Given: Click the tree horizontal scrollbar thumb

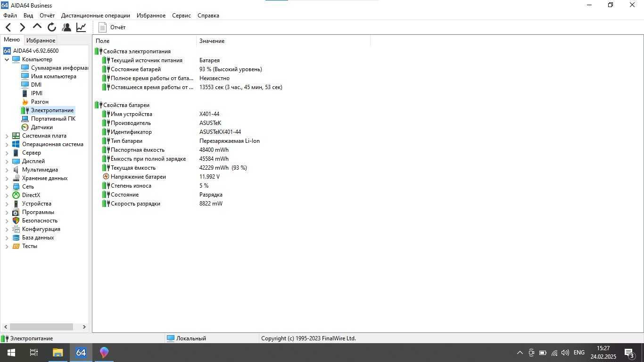Looking at the screenshot, I should pos(41,327).
